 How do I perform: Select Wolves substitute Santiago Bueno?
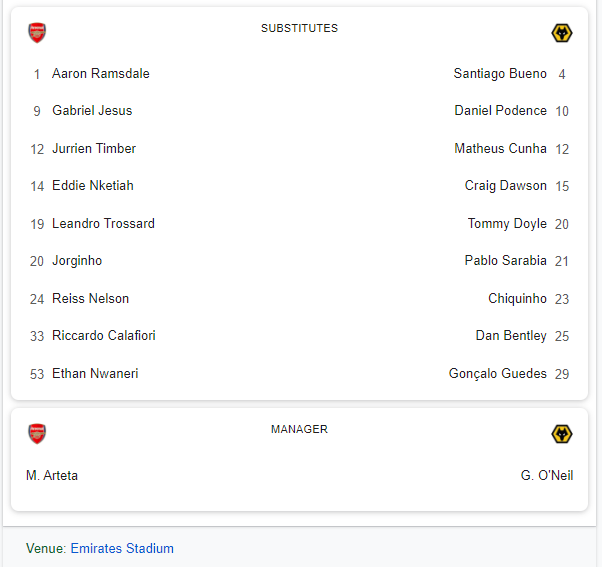(x=500, y=74)
